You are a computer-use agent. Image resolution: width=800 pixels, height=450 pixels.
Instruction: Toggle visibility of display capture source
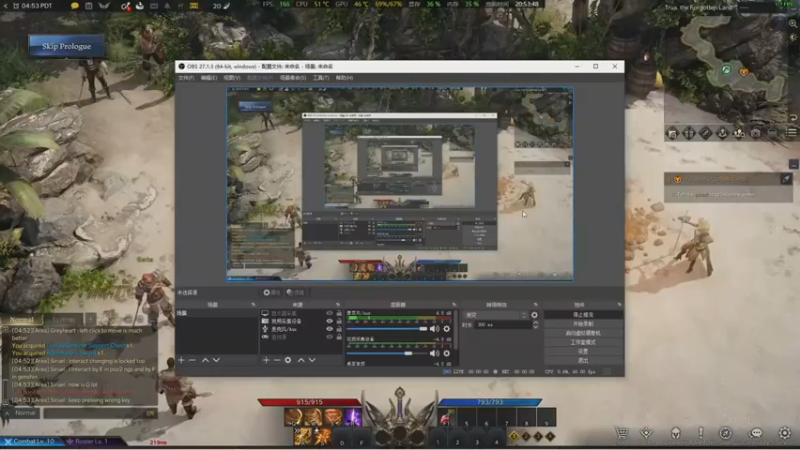[330, 313]
